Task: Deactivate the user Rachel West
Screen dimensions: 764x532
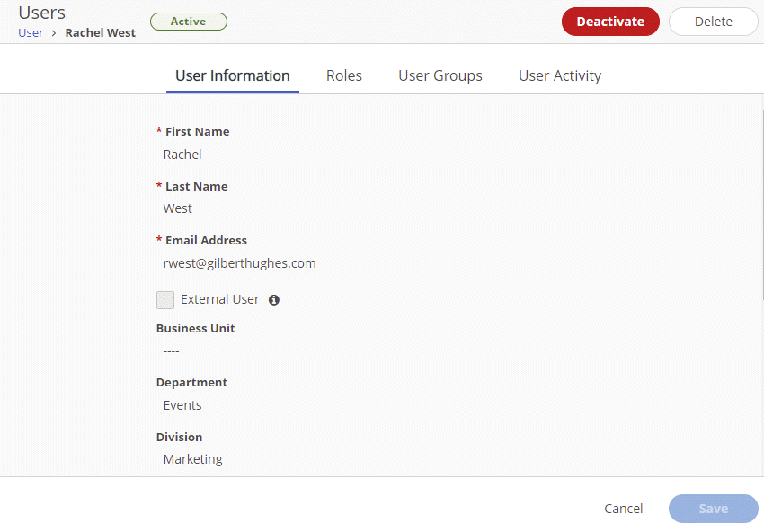Action: click(610, 21)
